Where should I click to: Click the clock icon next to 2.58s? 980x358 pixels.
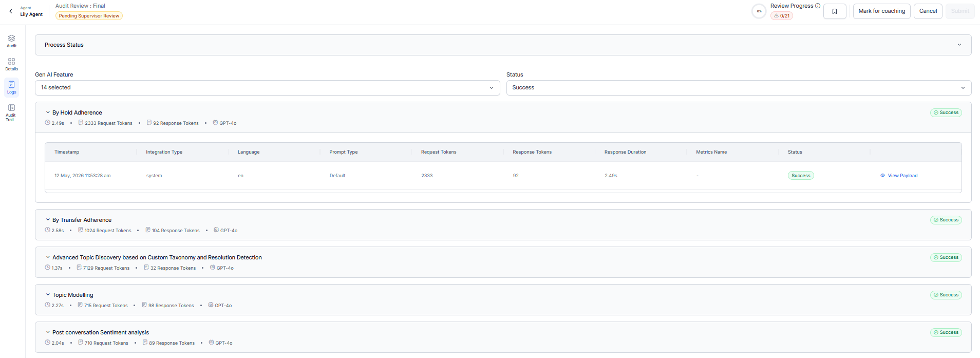(48, 230)
